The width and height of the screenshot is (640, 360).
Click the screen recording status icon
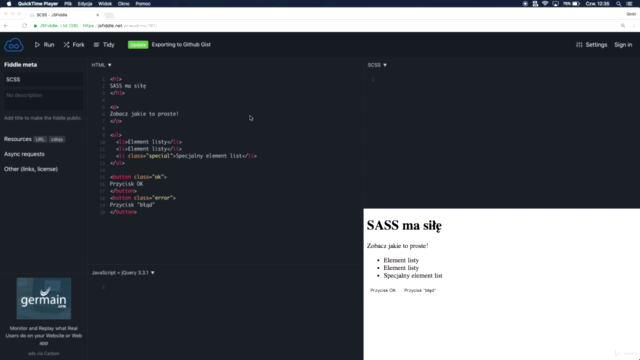pos(525,4)
